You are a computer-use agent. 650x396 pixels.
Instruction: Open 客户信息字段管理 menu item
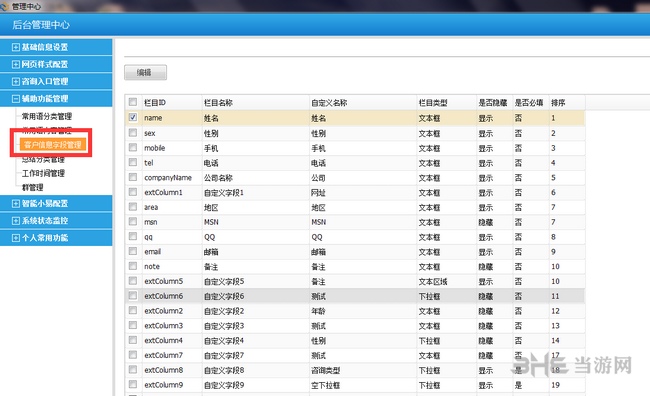click(53, 144)
